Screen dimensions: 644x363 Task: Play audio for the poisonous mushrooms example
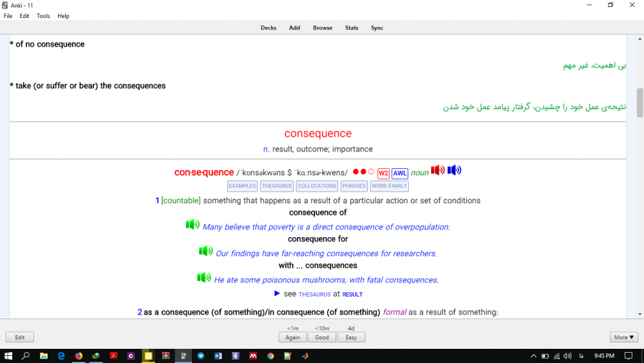[204, 278]
